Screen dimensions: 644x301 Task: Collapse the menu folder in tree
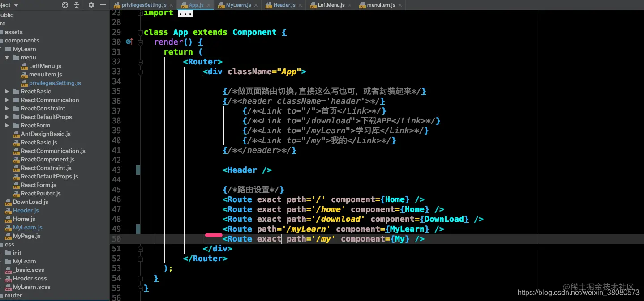click(7, 58)
